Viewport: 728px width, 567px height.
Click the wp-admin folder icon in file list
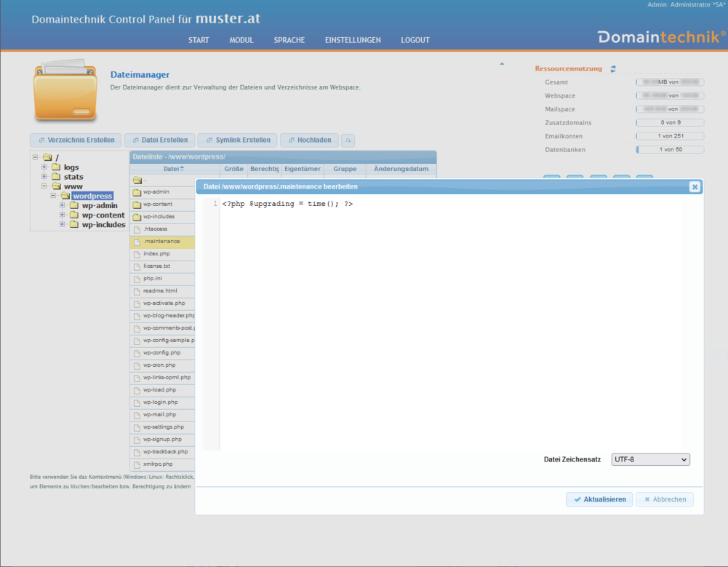[136, 192]
